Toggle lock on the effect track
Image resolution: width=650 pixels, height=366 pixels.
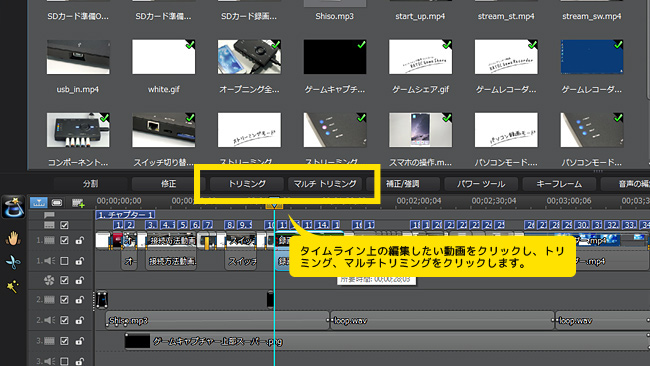coord(79,281)
